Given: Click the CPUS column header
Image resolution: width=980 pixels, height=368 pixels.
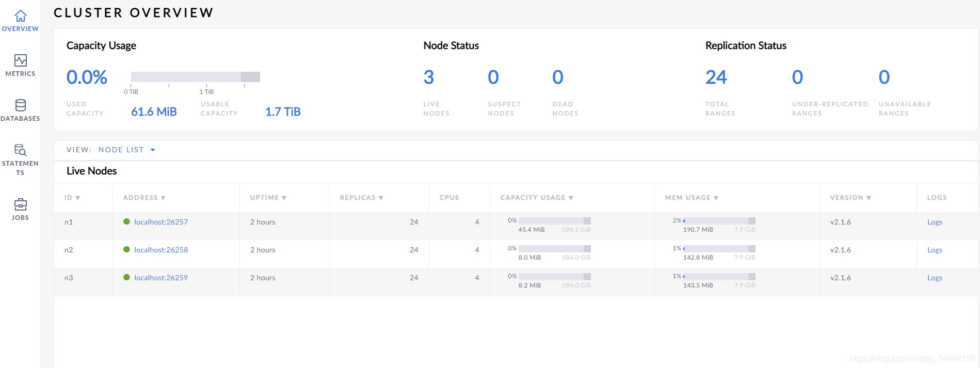Looking at the screenshot, I should tap(449, 198).
